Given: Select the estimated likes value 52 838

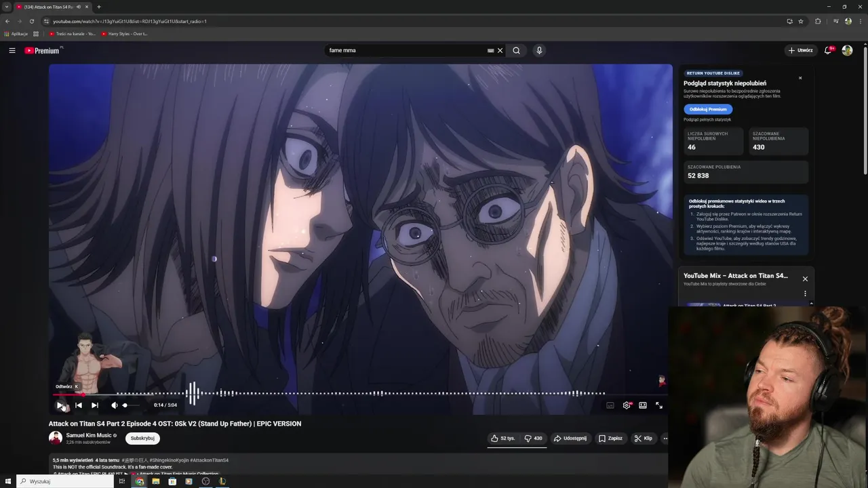Looking at the screenshot, I should point(698,176).
